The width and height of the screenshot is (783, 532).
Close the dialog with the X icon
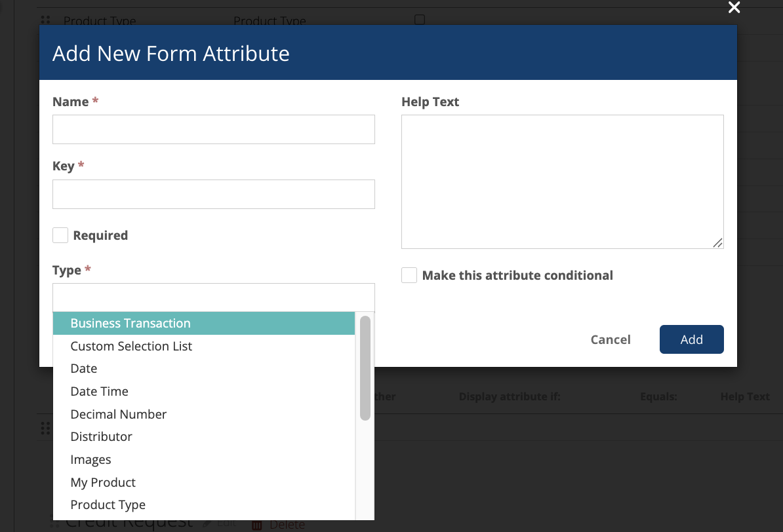click(734, 7)
